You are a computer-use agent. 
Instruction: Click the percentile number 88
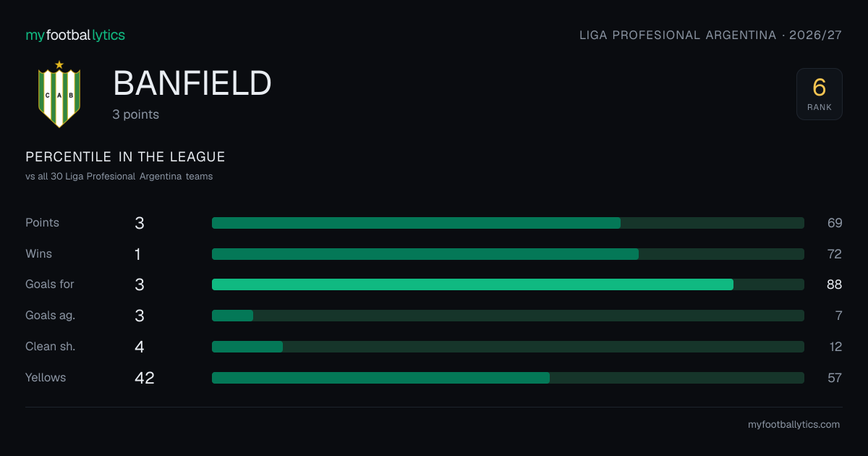[835, 284]
